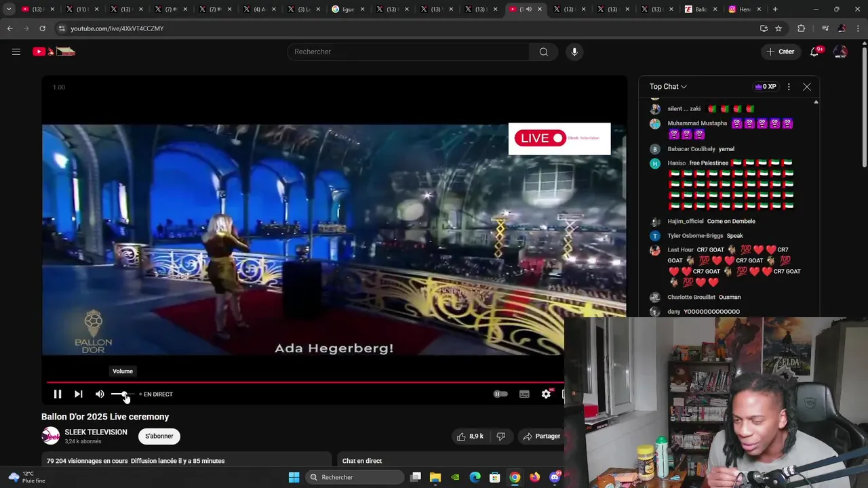Subscribe with the S'abonner button

click(159, 436)
